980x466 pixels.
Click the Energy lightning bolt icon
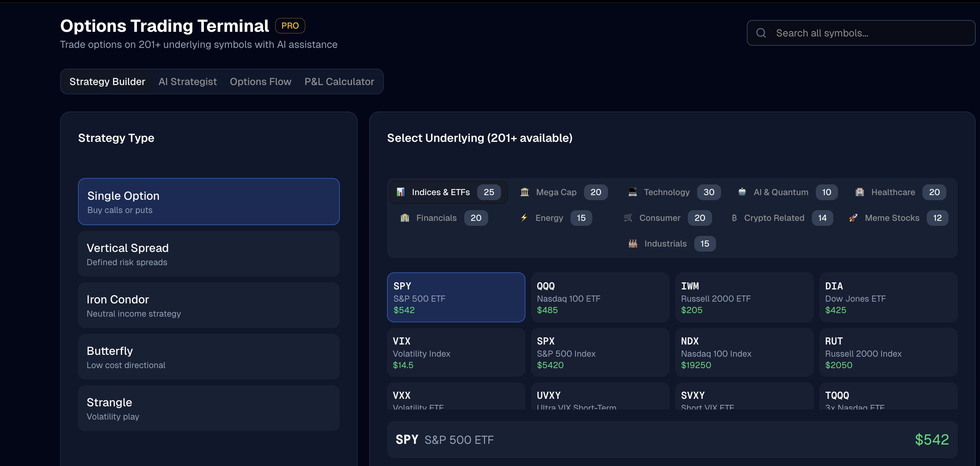point(524,218)
